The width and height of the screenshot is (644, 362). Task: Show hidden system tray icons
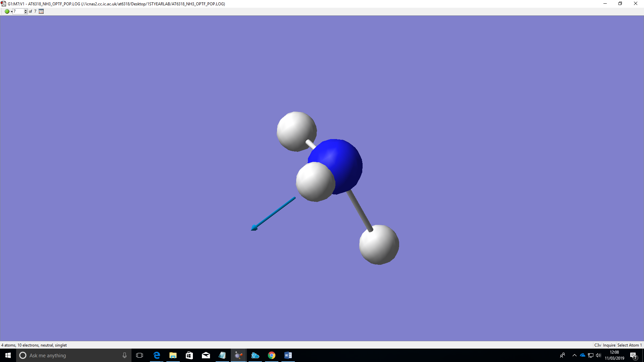(x=575, y=355)
